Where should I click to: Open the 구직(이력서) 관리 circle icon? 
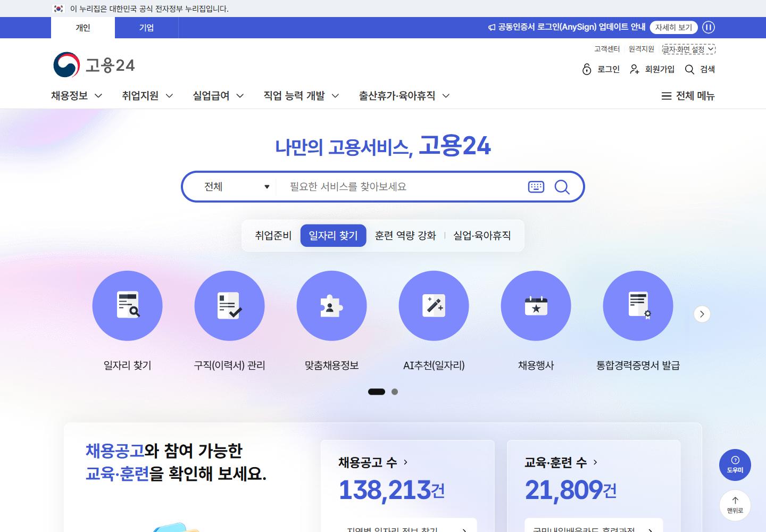(229, 305)
